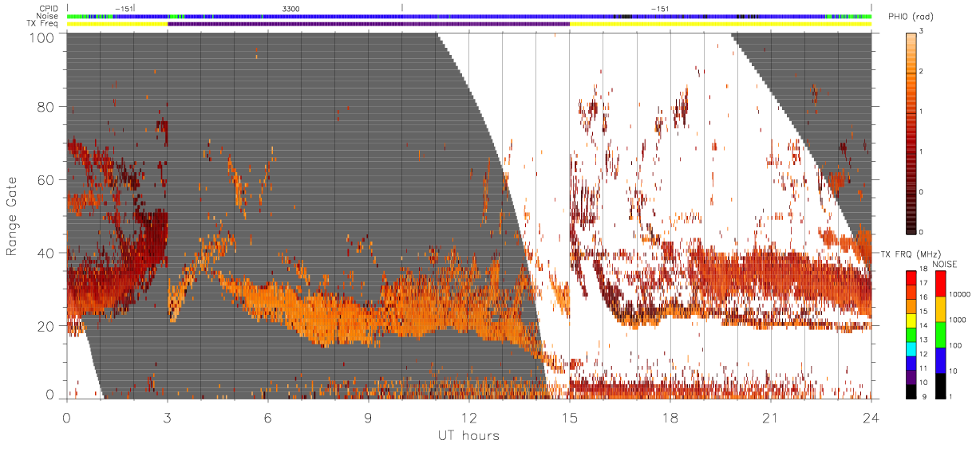980x452 pixels.
Task: Click the "1000" NOISE legend value
Action: 958,320
